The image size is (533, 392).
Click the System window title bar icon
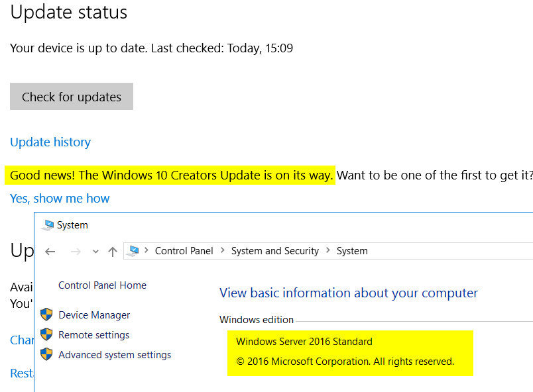48,225
